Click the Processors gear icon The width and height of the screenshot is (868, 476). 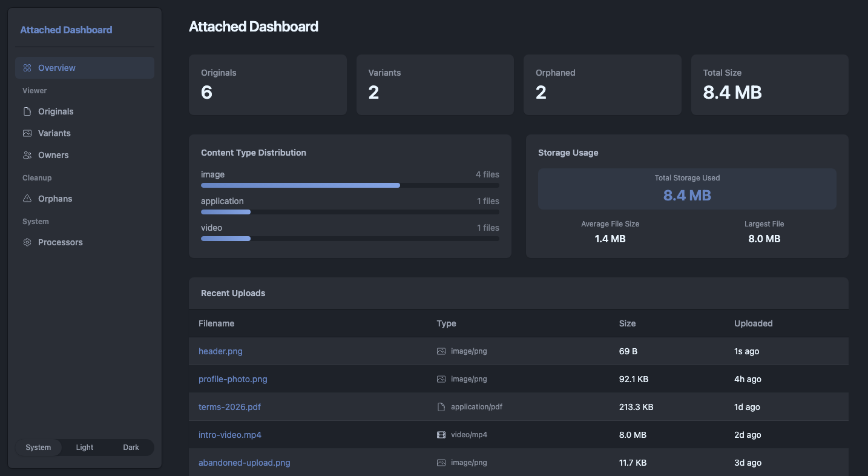pyautogui.click(x=27, y=242)
